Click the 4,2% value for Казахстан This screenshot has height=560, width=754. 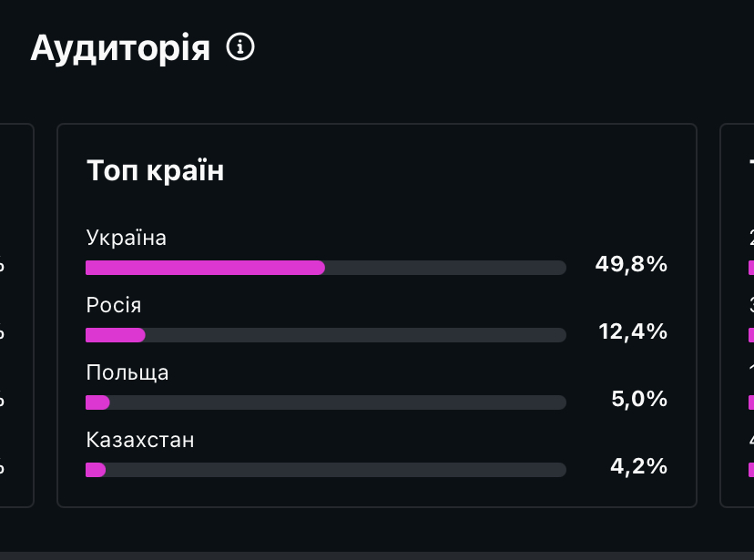[x=638, y=466]
